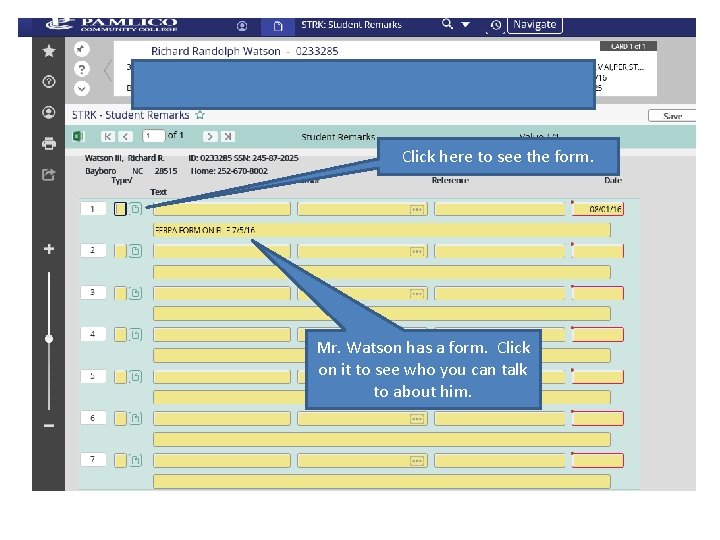Open the user profile icon in sidebar
This screenshot has width=720, height=540.
49,112
